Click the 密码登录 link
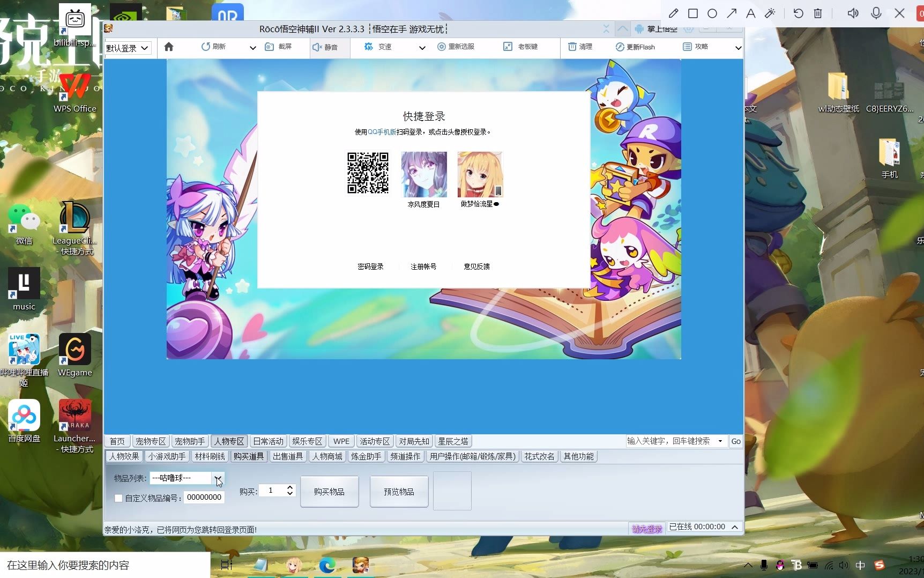The height and width of the screenshot is (578, 924). point(370,266)
